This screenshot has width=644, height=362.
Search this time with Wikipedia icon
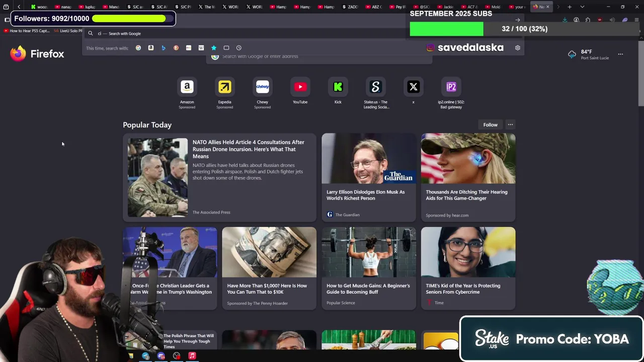point(201,48)
